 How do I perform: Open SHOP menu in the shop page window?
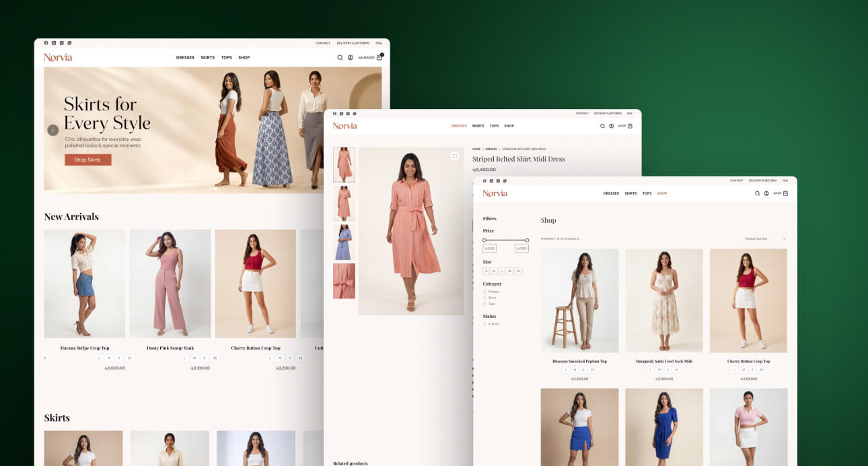662,193
